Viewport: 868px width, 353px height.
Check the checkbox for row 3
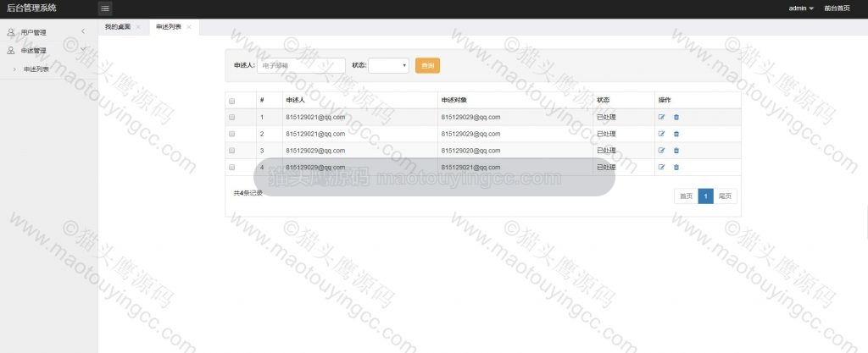point(232,151)
